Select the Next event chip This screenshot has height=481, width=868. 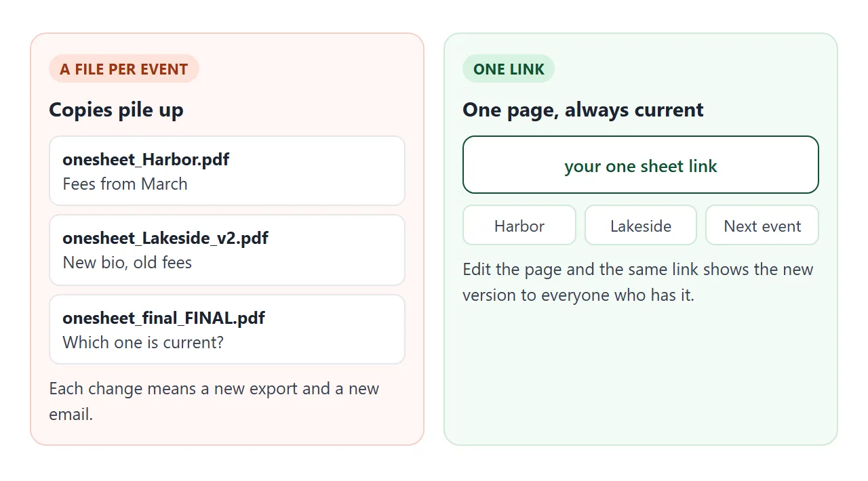pyautogui.click(x=762, y=225)
